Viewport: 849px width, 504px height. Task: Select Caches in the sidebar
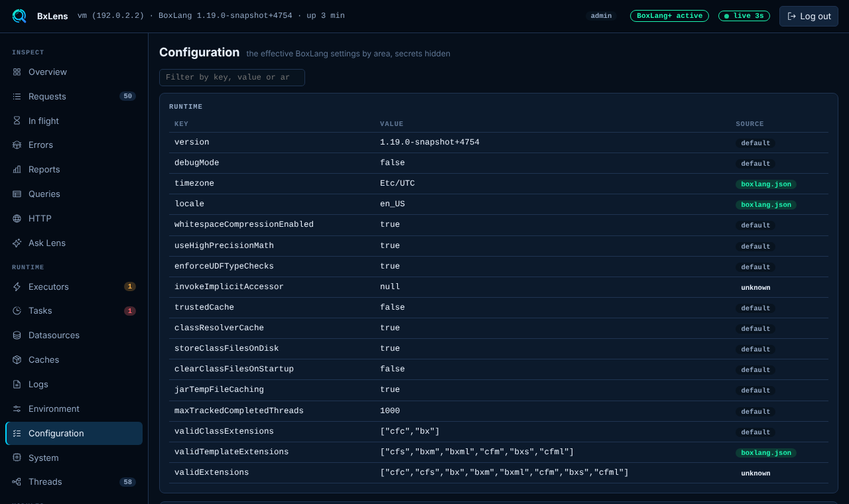coord(74,359)
